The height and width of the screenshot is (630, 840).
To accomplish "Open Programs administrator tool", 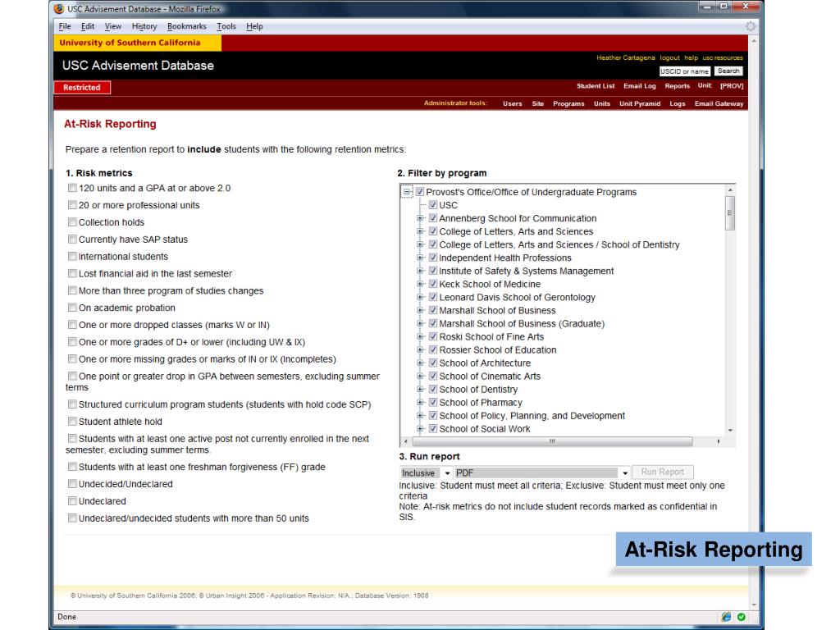I will (x=568, y=103).
